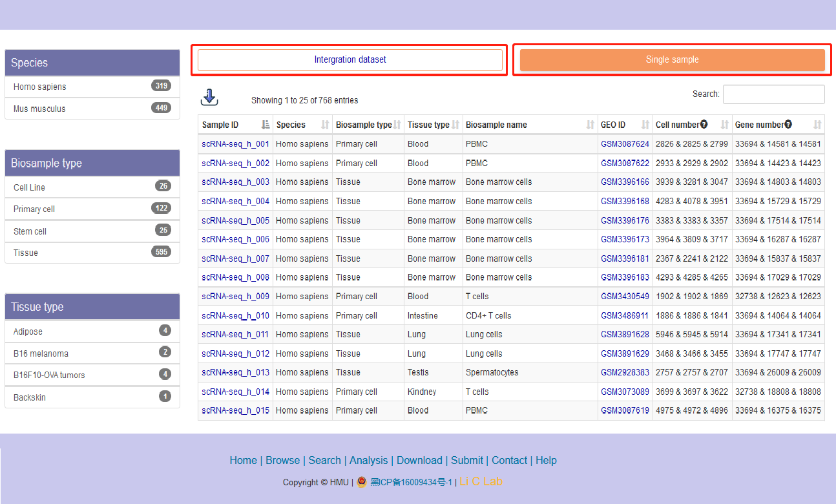This screenshot has width=836, height=504.
Task: Open sample scRNA-seq_h_007
Action: [x=235, y=258]
